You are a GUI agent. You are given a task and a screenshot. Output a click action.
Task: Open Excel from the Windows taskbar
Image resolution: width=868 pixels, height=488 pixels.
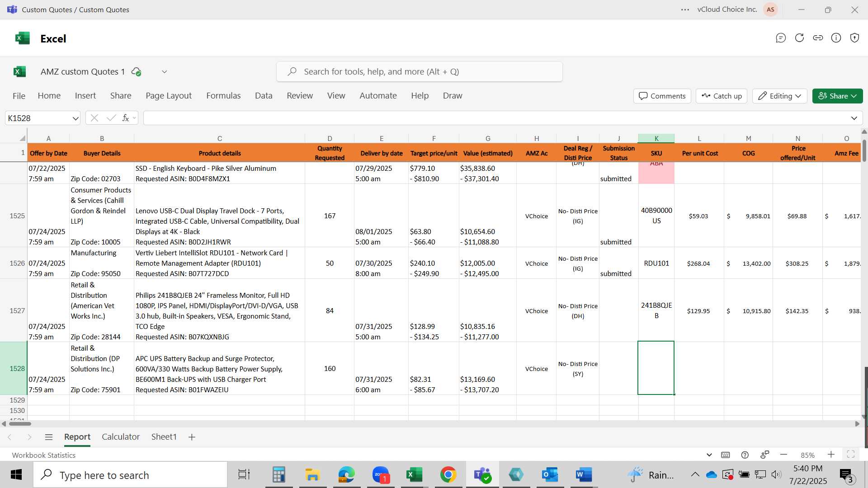click(414, 475)
